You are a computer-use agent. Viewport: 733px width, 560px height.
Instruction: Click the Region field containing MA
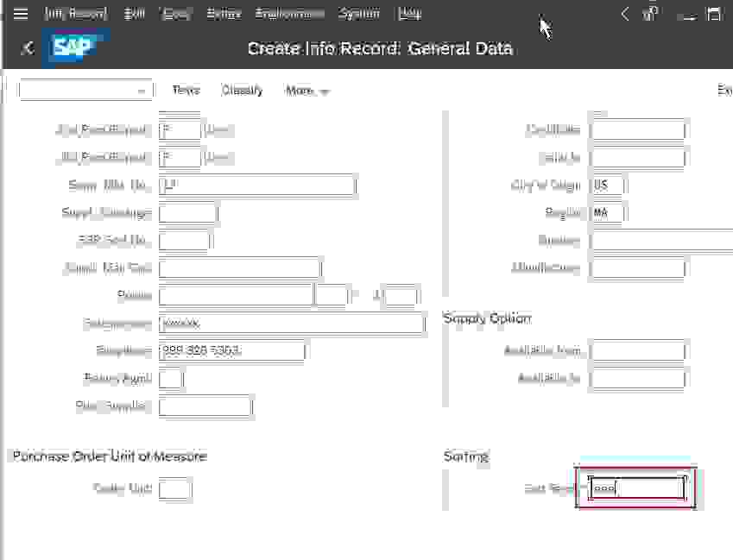coord(607,213)
